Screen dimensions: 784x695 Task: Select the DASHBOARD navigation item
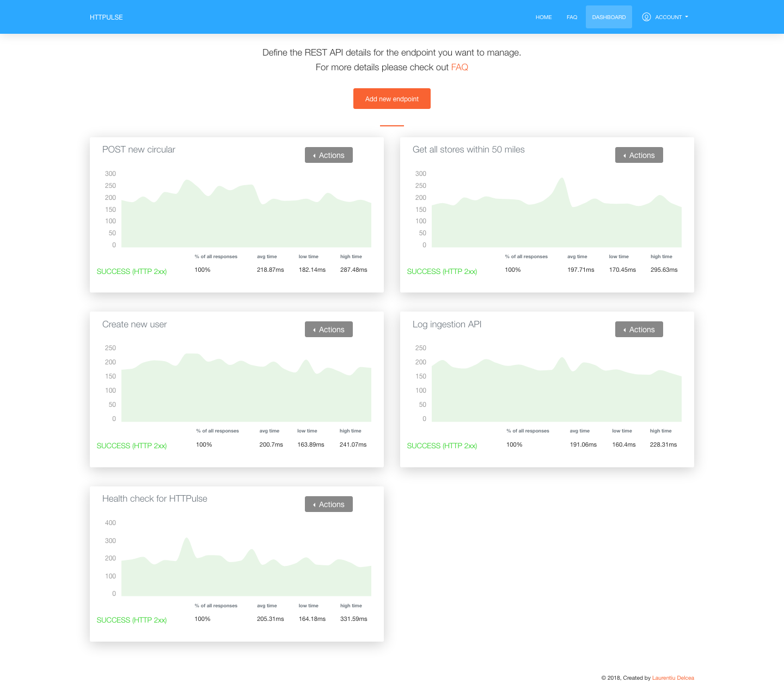pos(608,17)
